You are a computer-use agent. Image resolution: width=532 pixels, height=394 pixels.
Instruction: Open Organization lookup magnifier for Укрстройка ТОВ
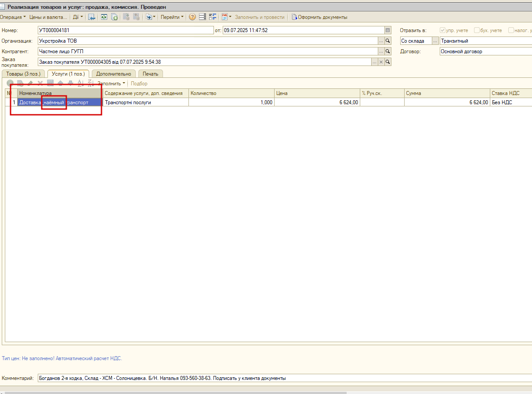388,41
